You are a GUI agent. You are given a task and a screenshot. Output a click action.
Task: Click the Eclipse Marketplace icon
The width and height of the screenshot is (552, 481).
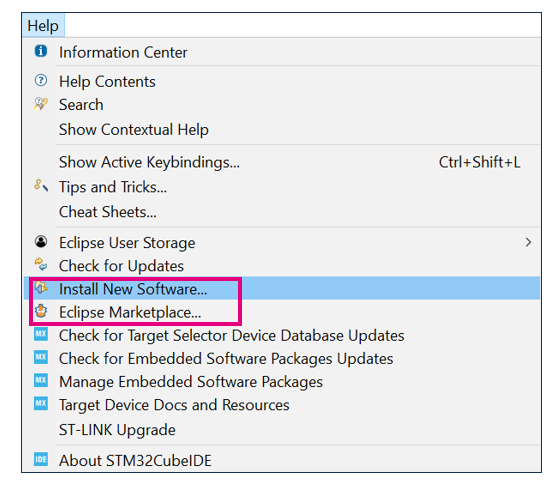point(41,311)
